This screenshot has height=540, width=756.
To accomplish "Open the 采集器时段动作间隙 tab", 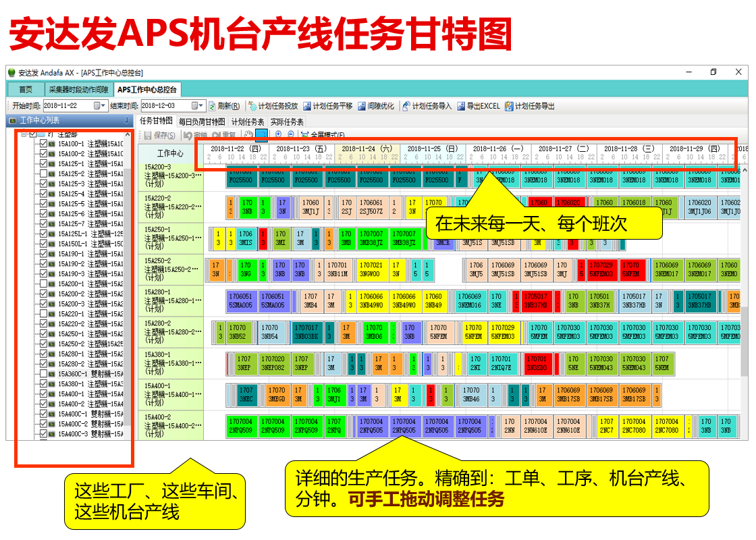I will (78, 90).
